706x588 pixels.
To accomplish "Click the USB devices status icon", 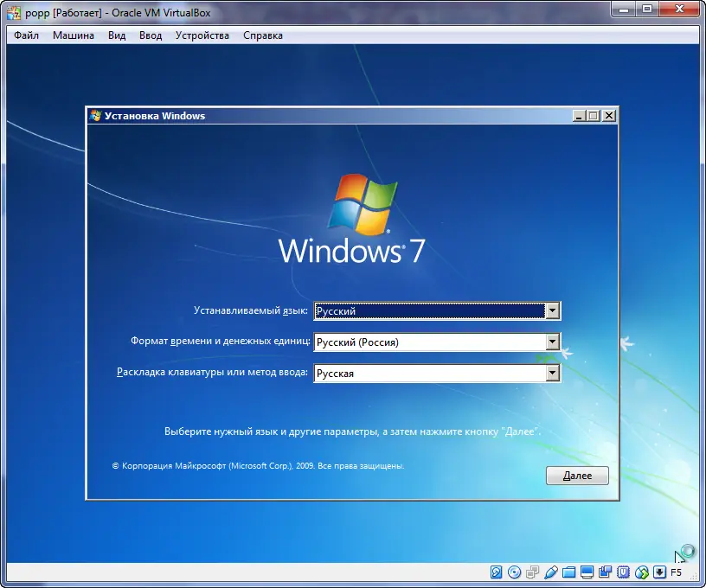I will (550, 572).
